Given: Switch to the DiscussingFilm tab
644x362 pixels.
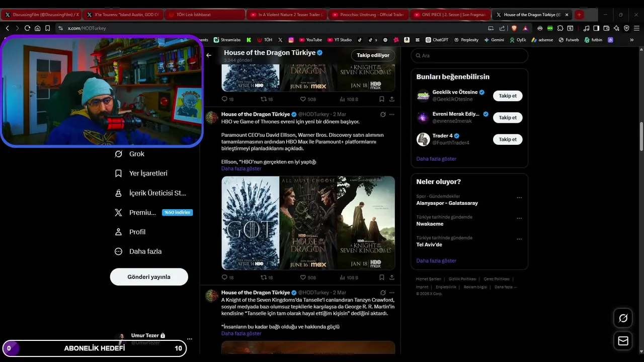Looking at the screenshot, I should (42, 15).
